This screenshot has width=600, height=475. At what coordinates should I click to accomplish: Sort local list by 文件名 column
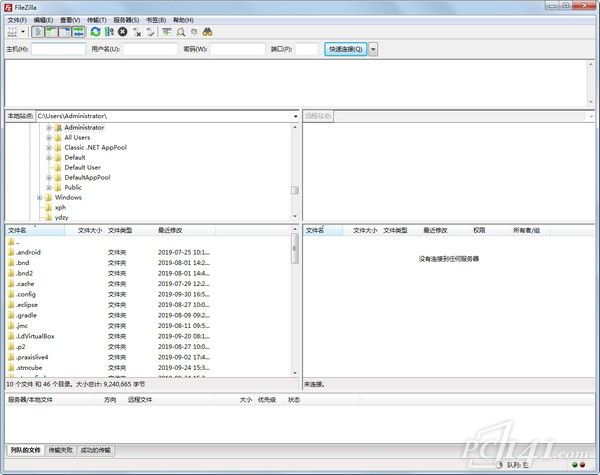(x=35, y=230)
